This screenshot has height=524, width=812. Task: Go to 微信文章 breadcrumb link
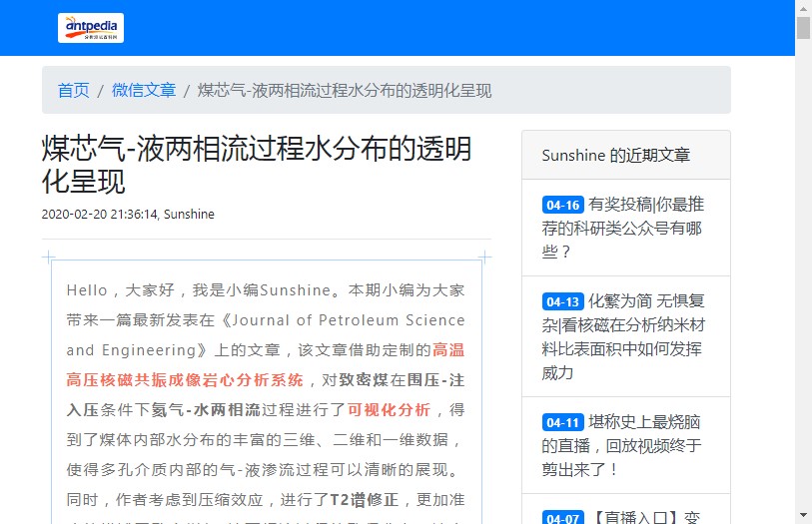[x=144, y=90]
